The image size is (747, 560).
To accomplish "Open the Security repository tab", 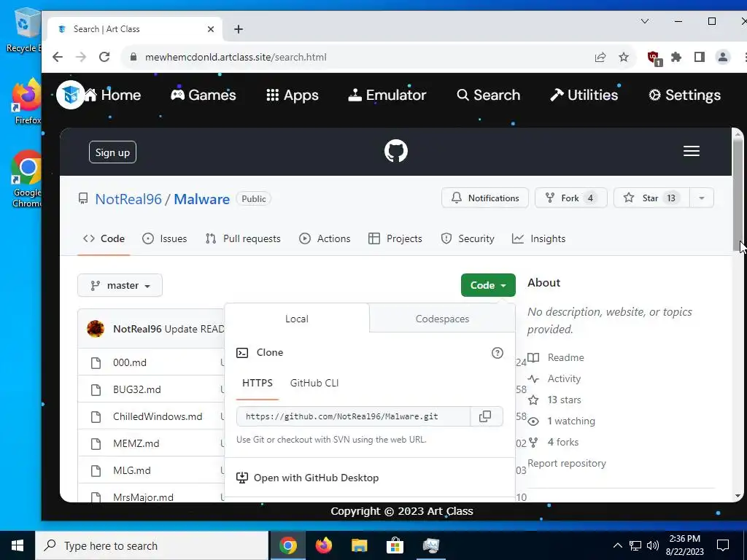I will [x=468, y=238].
